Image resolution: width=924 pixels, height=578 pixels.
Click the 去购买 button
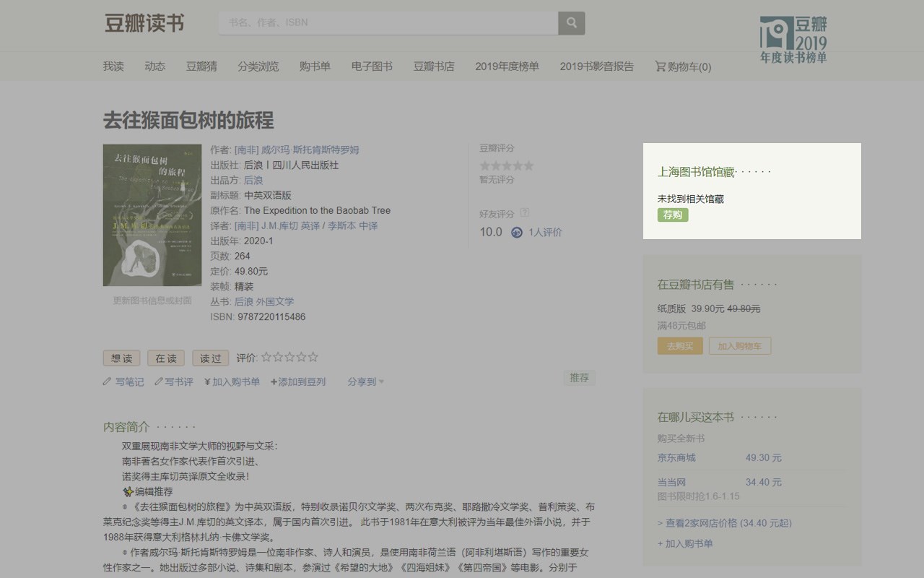coord(680,346)
